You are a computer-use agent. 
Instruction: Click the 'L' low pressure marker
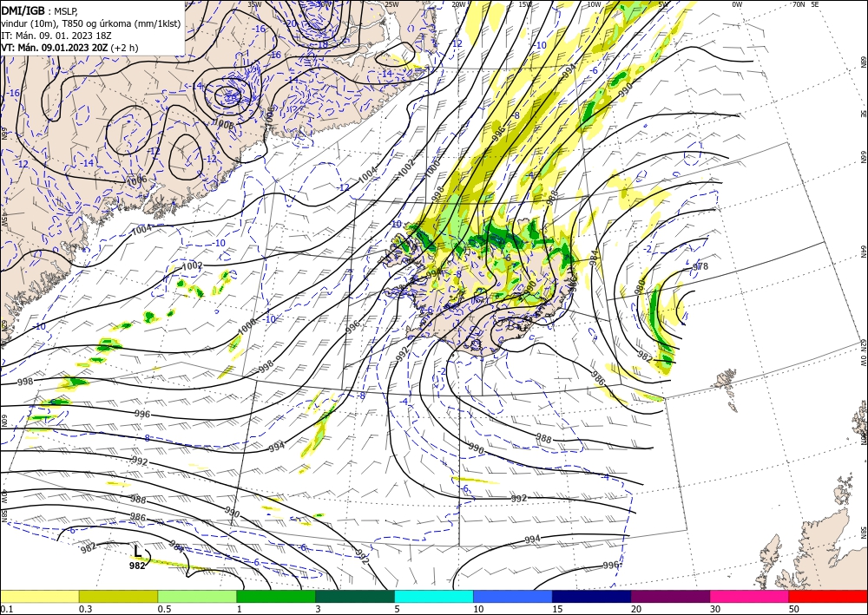[138, 552]
